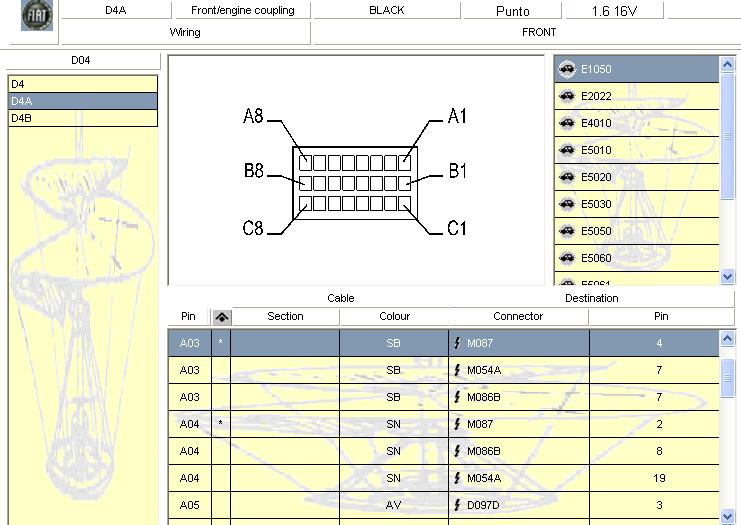Screen dimensions: 741x525
Task: Open the E4010 diagram entry
Action: (x=637, y=123)
